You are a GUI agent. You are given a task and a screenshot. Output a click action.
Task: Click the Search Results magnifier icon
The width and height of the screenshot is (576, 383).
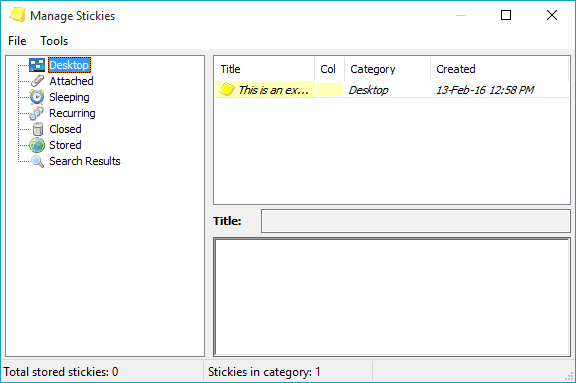pyautogui.click(x=37, y=161)
